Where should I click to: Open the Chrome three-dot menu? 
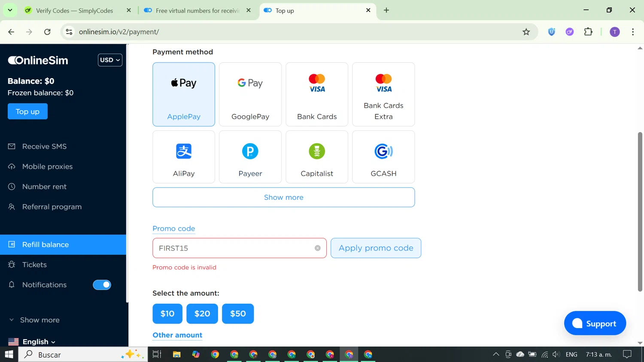633,32
